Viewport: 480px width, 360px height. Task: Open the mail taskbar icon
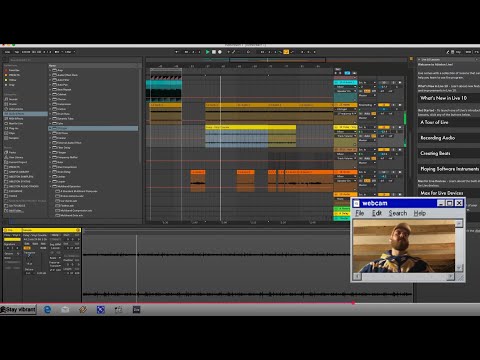point(65,310)
